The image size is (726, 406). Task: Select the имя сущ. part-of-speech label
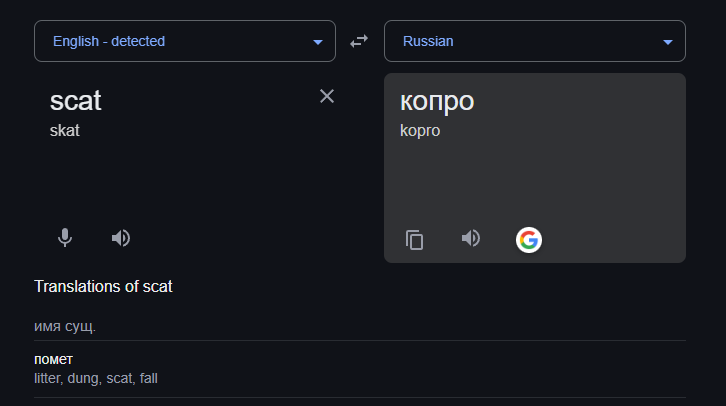click(x=65, y=326)
